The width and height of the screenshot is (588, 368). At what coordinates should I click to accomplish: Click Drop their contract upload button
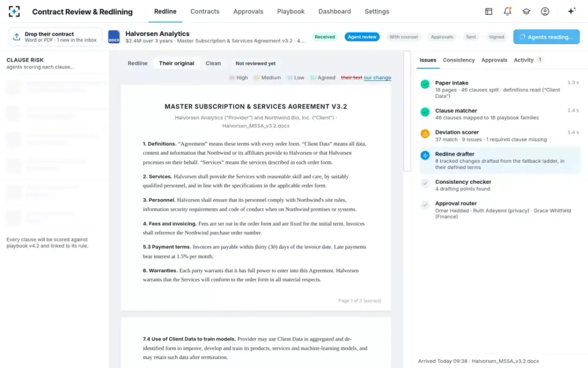click(55, 37)
